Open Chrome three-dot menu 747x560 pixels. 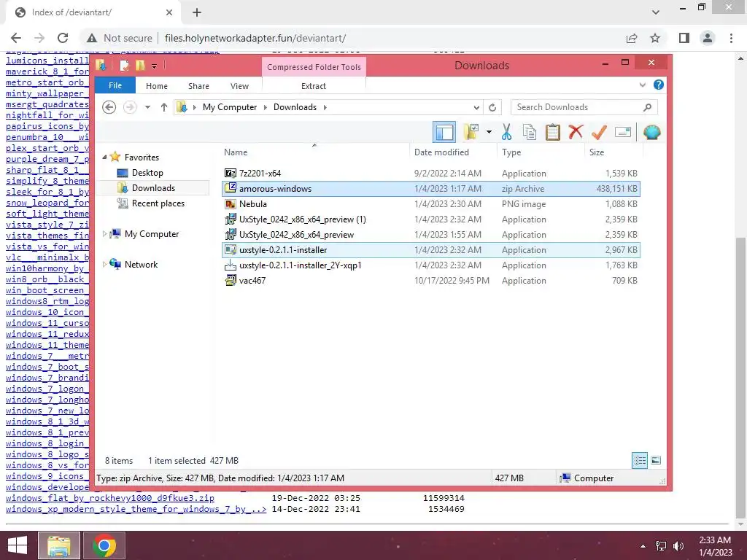(731, 38)
